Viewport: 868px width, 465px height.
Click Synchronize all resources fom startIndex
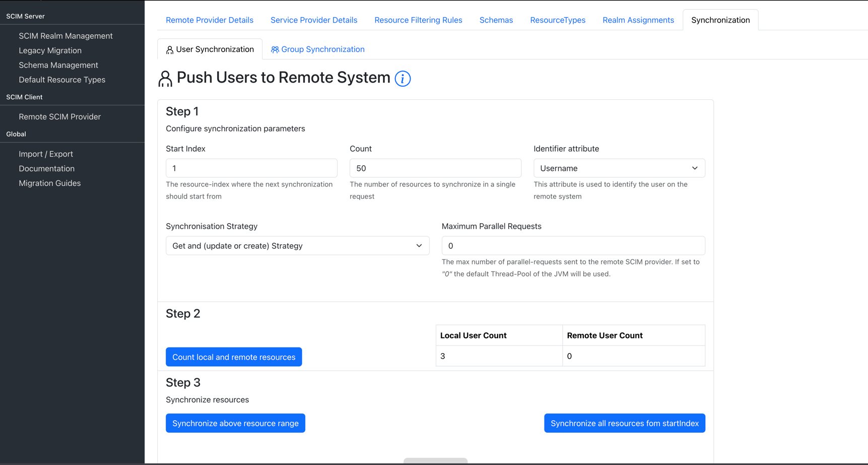coord(624,423)
